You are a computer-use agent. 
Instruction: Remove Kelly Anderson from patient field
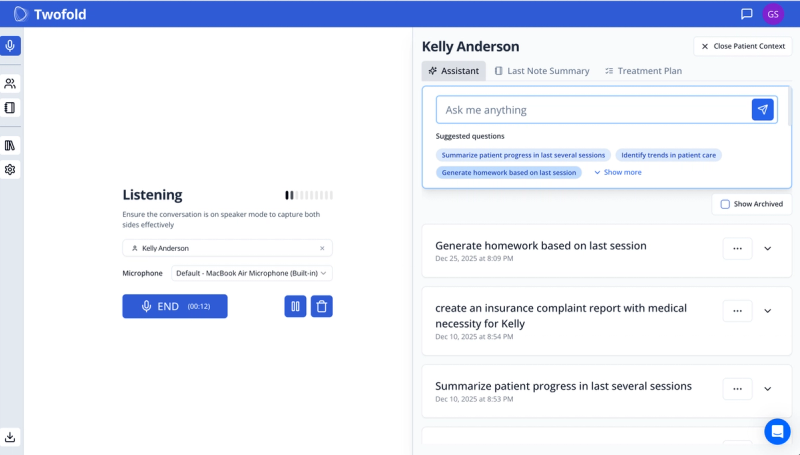(x=322, y=248)
